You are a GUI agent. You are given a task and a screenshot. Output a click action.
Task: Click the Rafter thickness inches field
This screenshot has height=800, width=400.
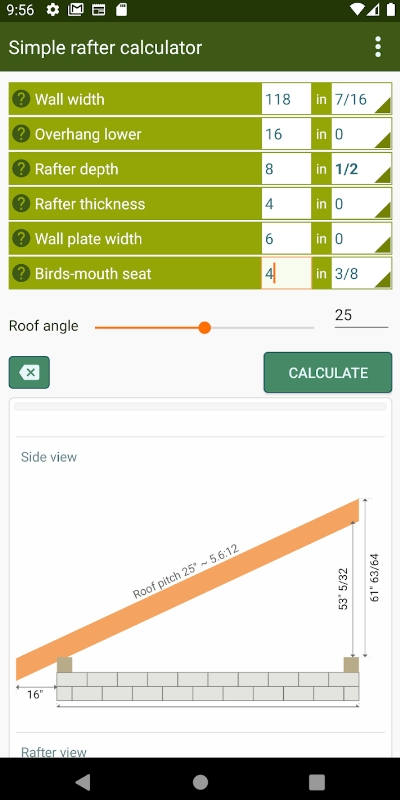click(x=286, y=204)
